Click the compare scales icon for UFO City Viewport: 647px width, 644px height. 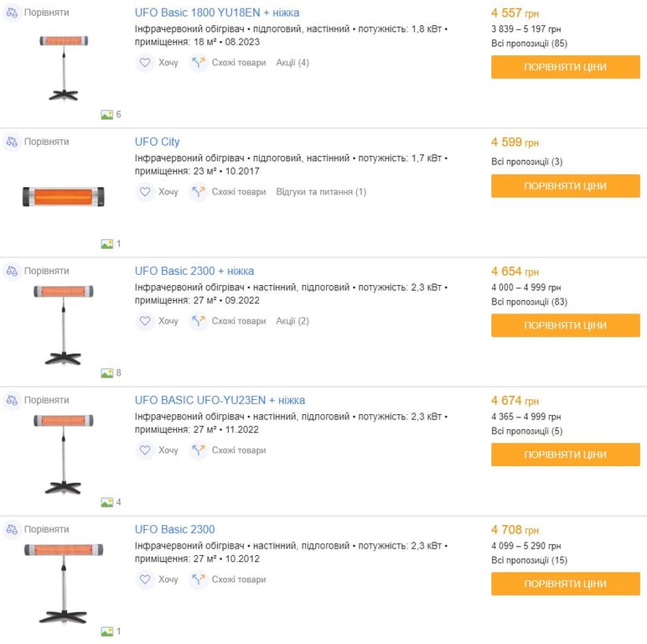(x=12, y=142)
